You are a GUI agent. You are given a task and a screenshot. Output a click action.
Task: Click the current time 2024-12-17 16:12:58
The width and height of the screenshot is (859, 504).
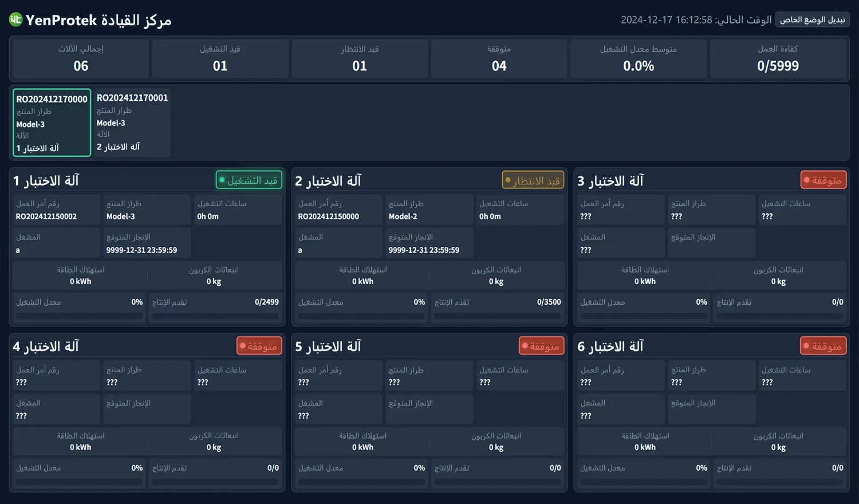tap(667, 20)
